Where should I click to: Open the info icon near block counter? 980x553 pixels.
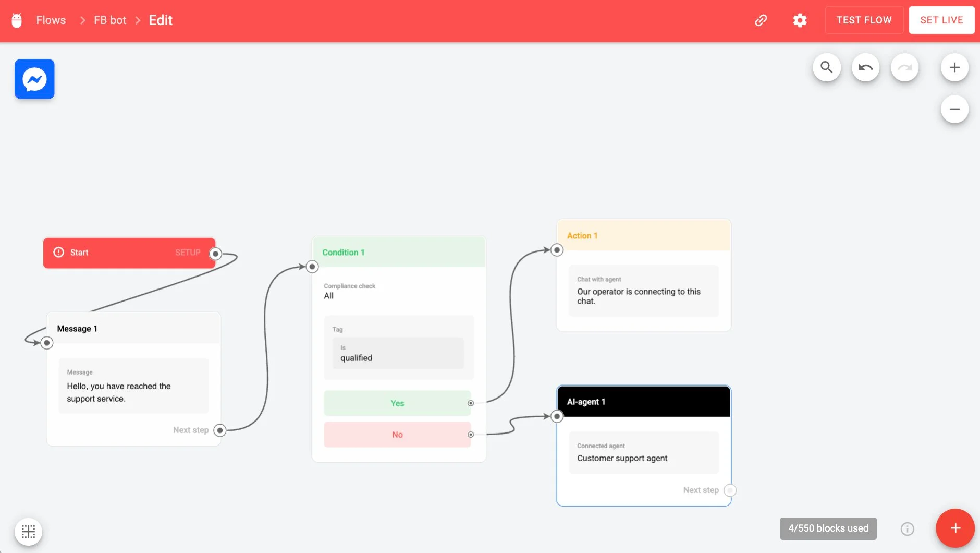pos(908,529)
